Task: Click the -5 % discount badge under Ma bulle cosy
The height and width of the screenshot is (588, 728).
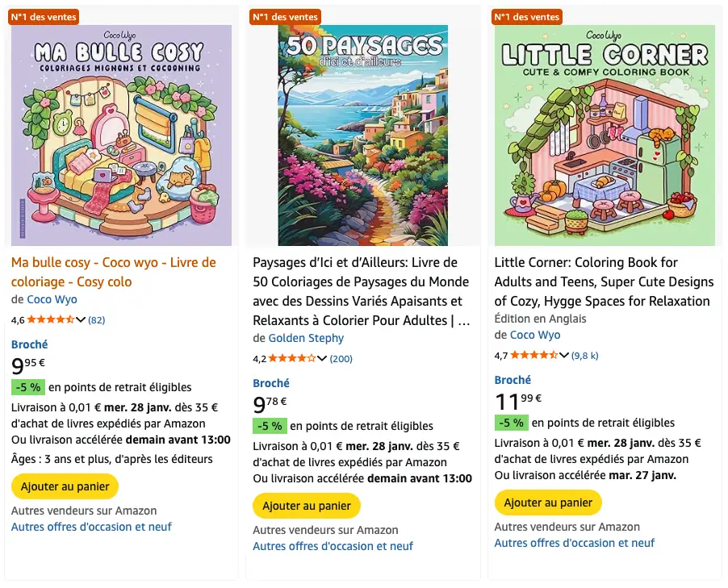Action: (x=27, y=387)
